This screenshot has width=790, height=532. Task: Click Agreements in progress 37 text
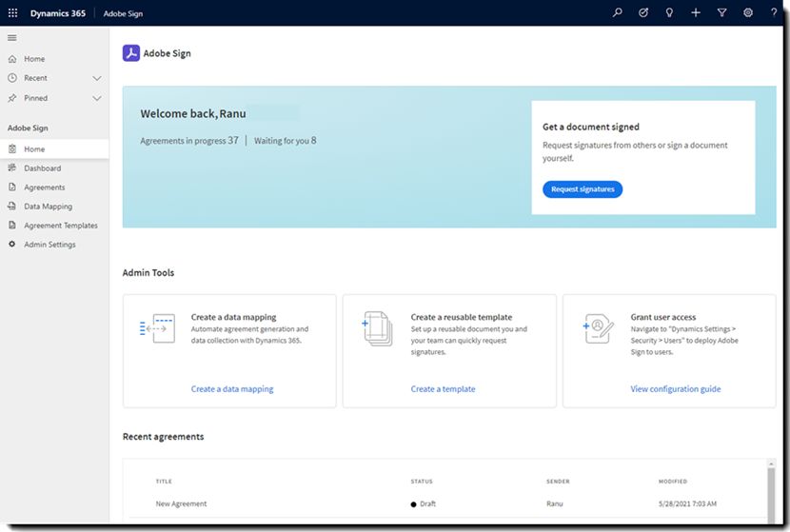pyautogui.click(x=189, y=141)
